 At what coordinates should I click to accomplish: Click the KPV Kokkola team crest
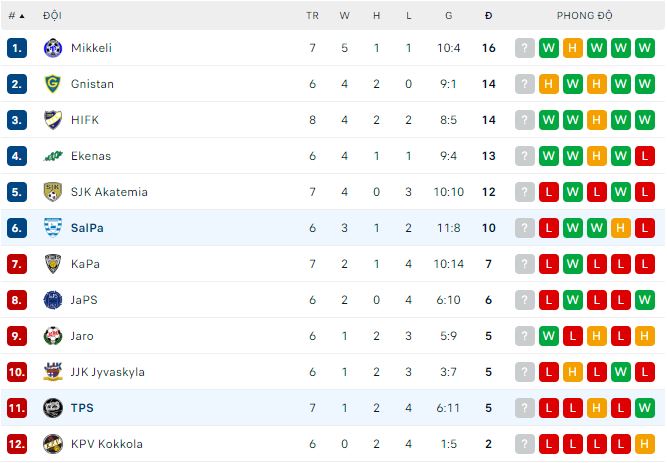pyautogui.click(x=53, y=444)
